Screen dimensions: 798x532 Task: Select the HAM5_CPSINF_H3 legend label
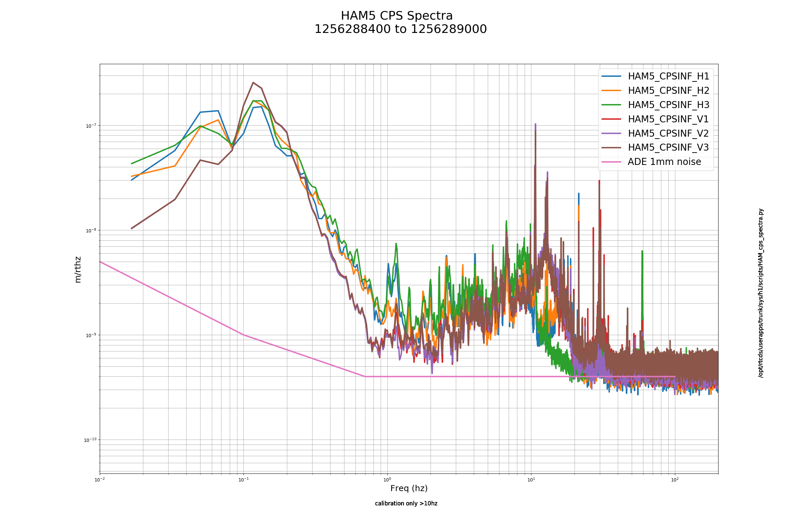(668, 105)
